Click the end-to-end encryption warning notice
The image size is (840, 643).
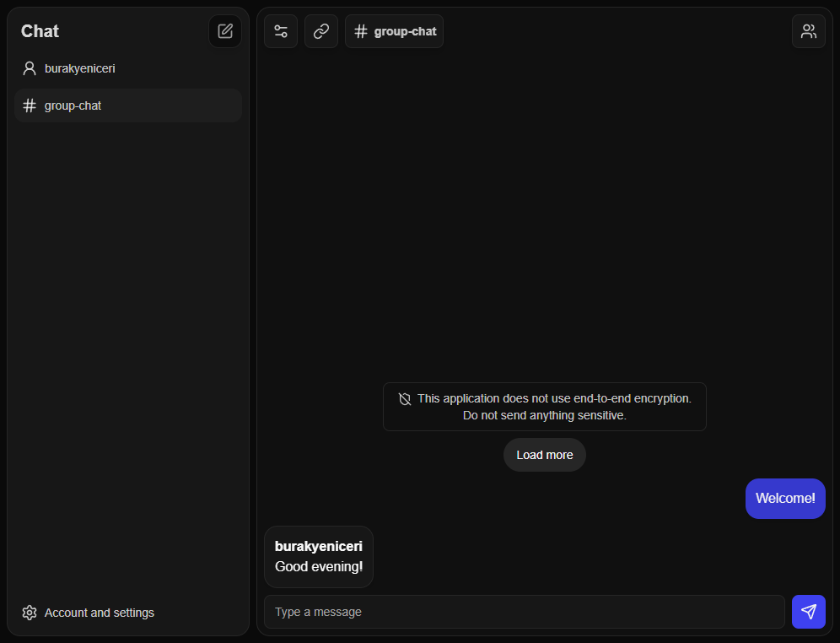(x=544, y=407)
